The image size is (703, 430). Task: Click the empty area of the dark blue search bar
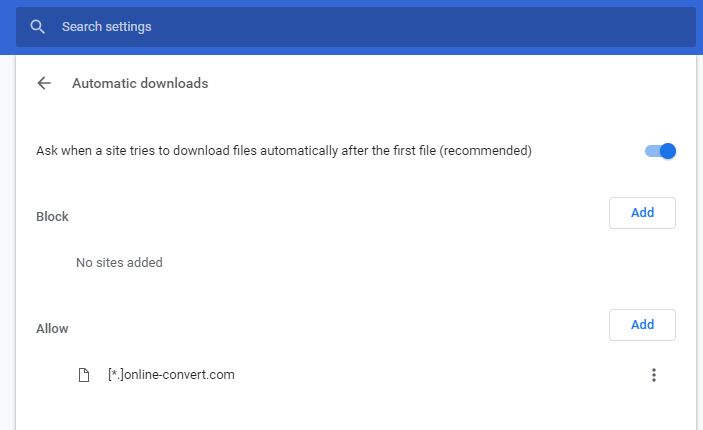[x=421, y=27]
